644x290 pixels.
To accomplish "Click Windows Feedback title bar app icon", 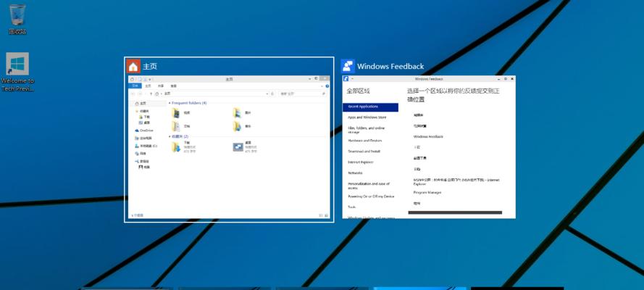I will (x=346, y=79).
